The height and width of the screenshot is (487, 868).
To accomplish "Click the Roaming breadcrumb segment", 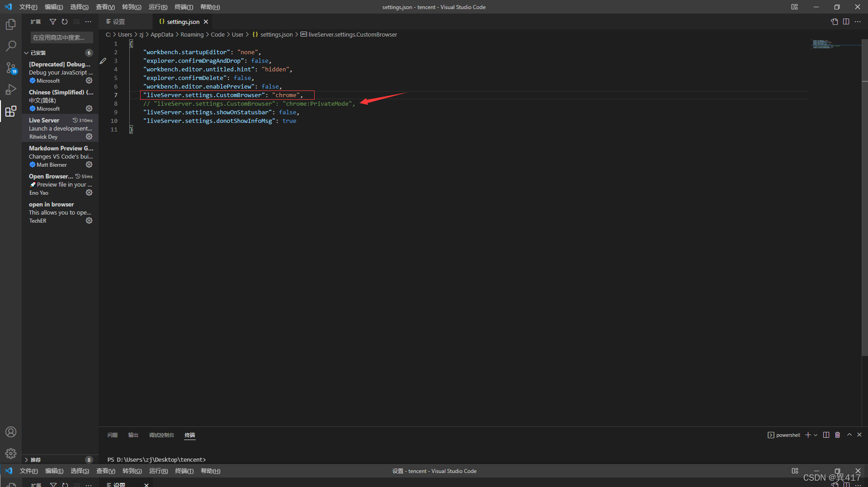I will (192, 34).
